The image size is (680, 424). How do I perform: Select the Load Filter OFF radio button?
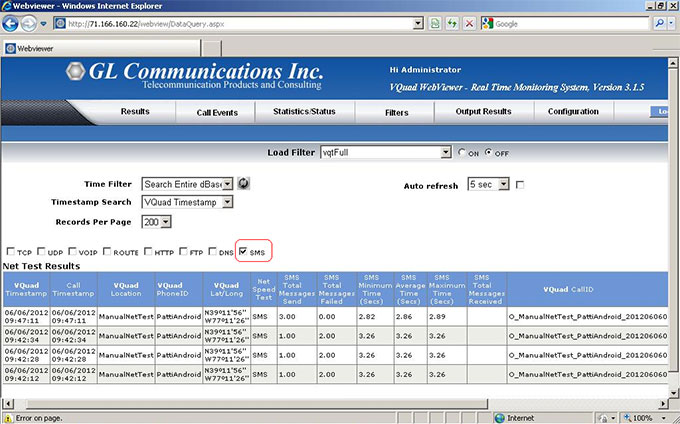click(489, 152)
